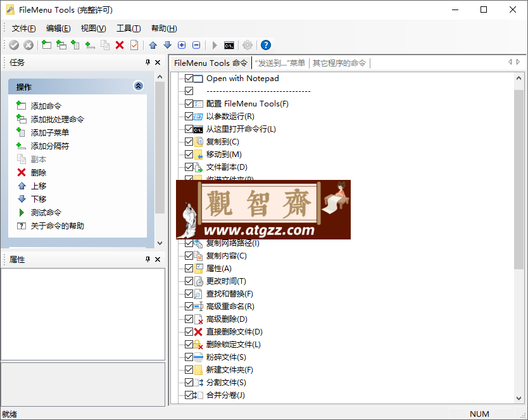This screenshot has height=420, width=528.
Task: Close the 任务 panel
Action: pyautogui.click(x=158, y=62)
